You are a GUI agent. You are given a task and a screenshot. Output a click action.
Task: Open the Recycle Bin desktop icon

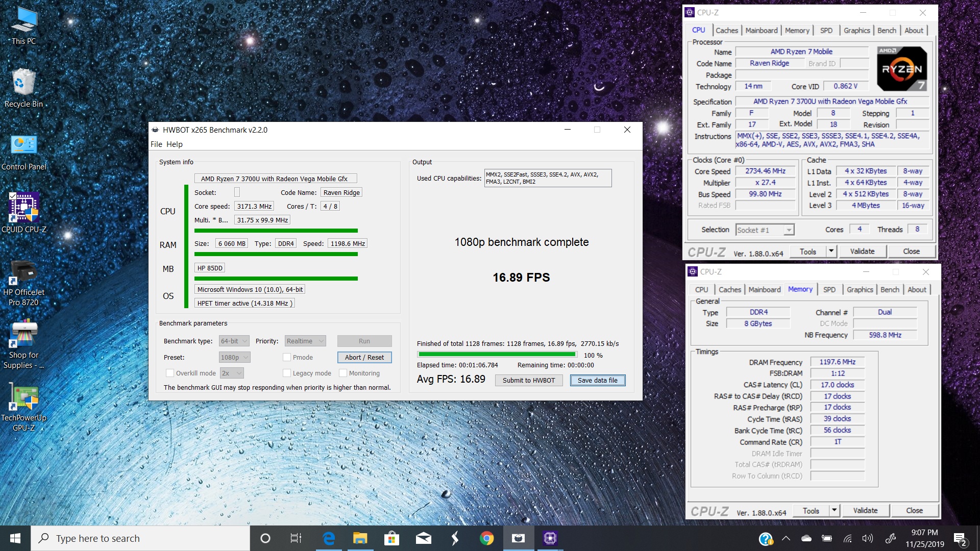23,88
